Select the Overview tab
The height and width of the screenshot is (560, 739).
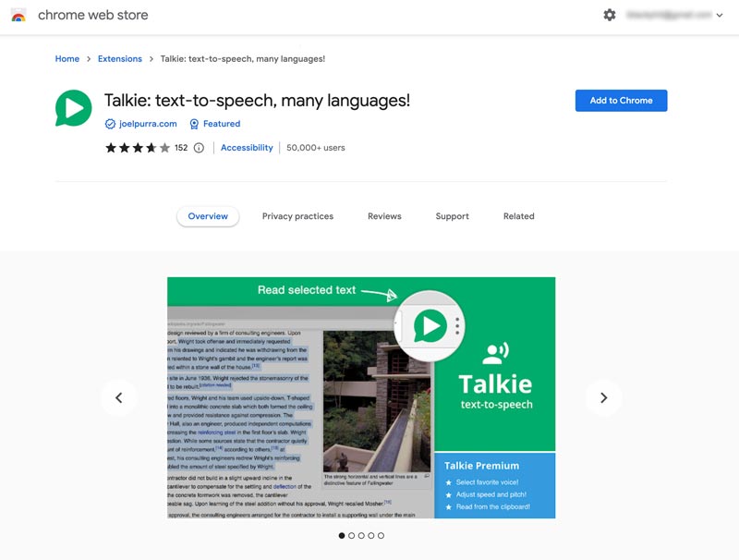click(x=208, y=216)
